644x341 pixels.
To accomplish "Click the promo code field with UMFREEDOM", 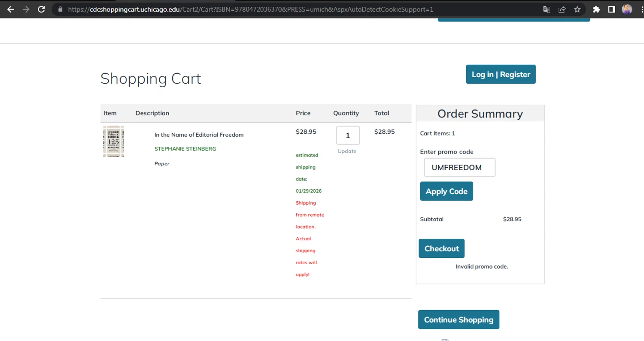I will (459, 167).
